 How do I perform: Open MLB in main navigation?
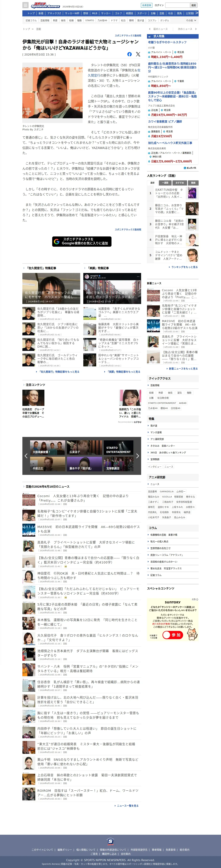click(x=94, y=13)
